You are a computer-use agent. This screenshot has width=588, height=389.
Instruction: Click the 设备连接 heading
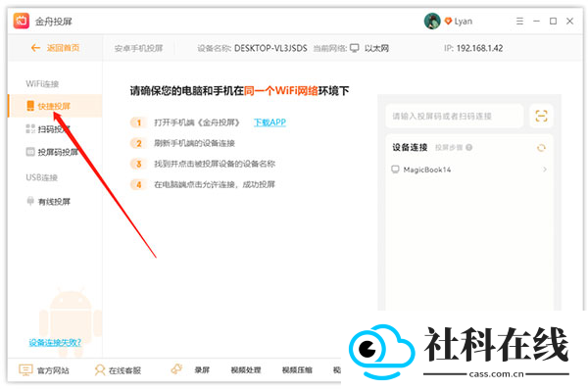[x=410, y=147]
